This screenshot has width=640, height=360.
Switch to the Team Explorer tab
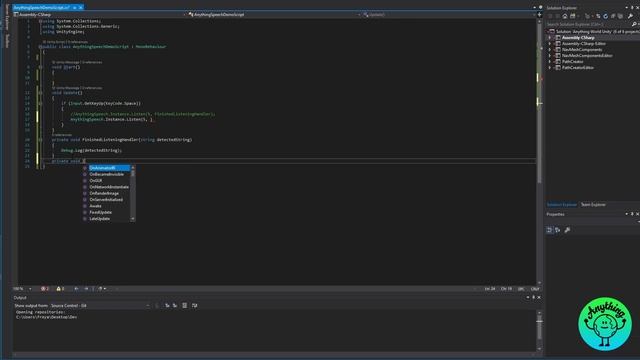pos(593,204)
